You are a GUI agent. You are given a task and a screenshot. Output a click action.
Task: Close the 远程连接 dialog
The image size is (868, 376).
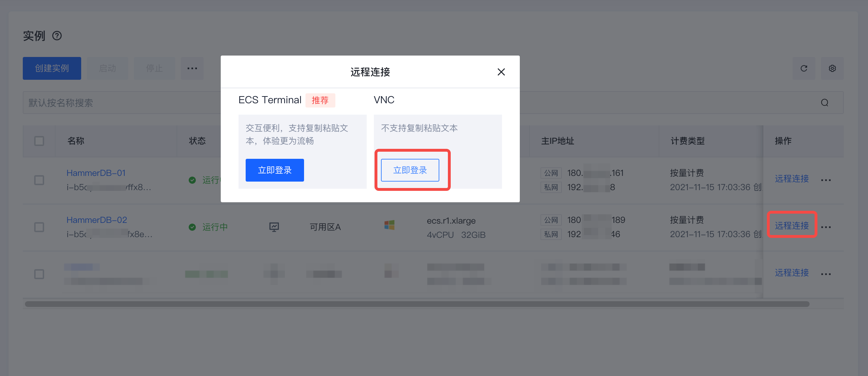point(501,72)
